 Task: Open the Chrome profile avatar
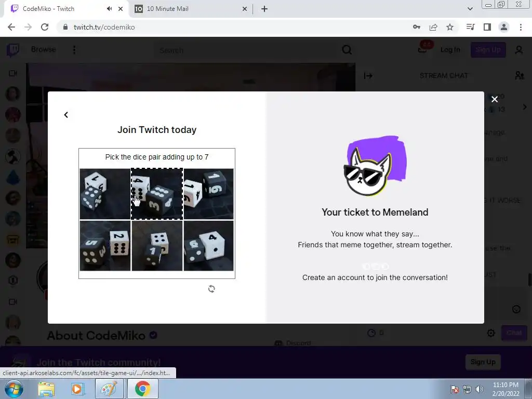504,27
